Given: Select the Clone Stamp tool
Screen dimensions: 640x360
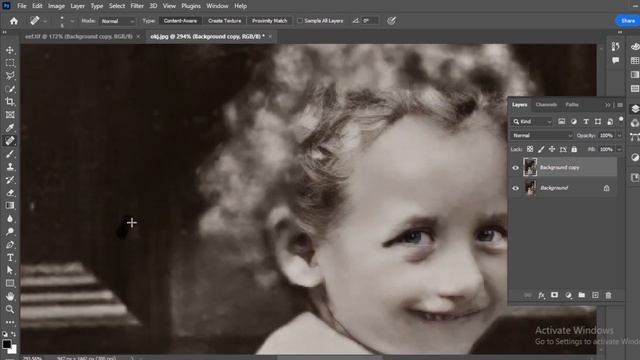Looking at the screenshot, I should 10,167.
